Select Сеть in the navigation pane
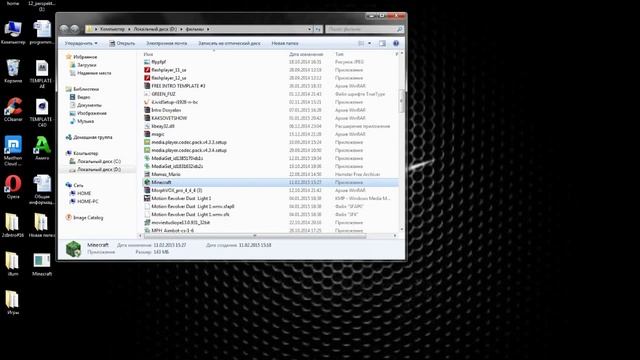The image size is (640, 360). tap(74, 185)
